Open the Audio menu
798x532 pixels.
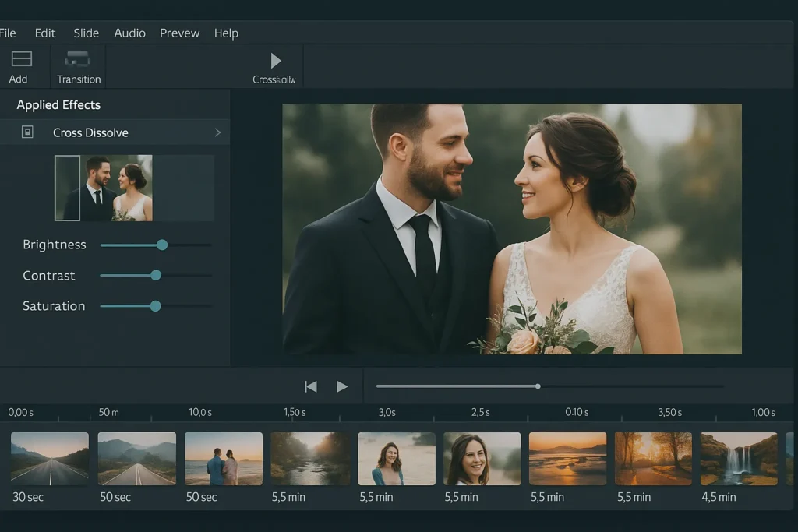[x=129, y=33]
